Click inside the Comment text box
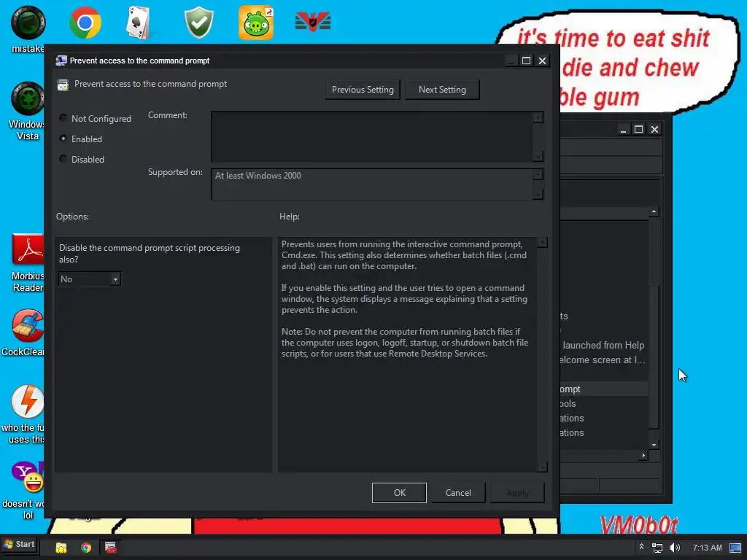This screenshot has height=560, width=747. 371,136
